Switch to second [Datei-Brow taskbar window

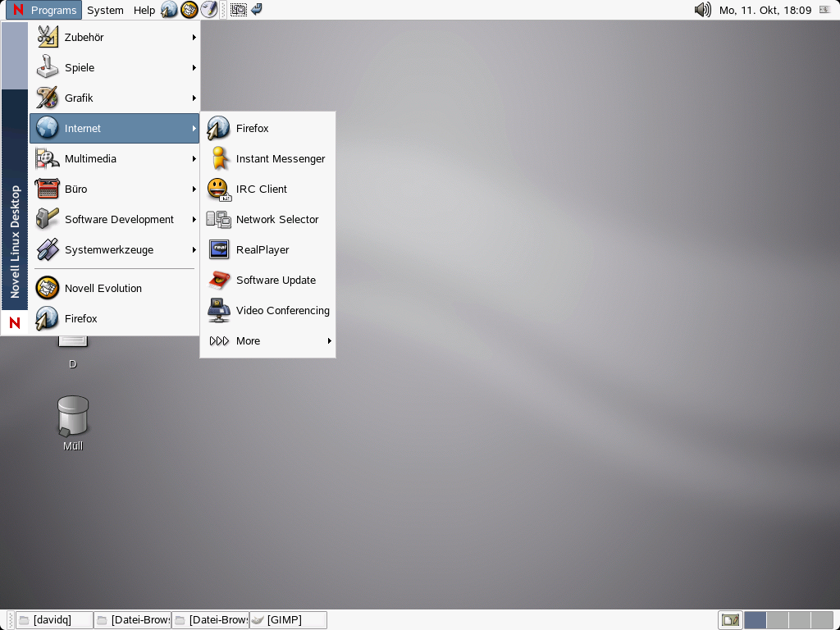pyautogui.click(x=211, y=620)
